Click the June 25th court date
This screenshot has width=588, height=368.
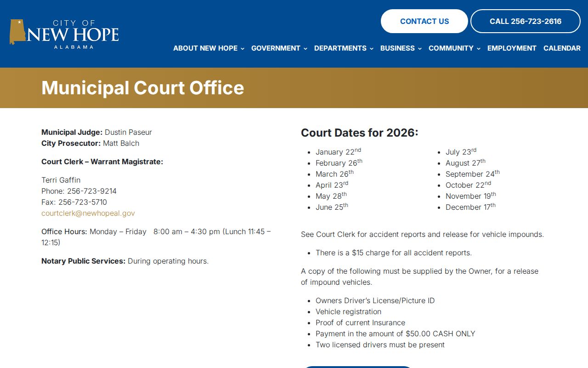332,207
